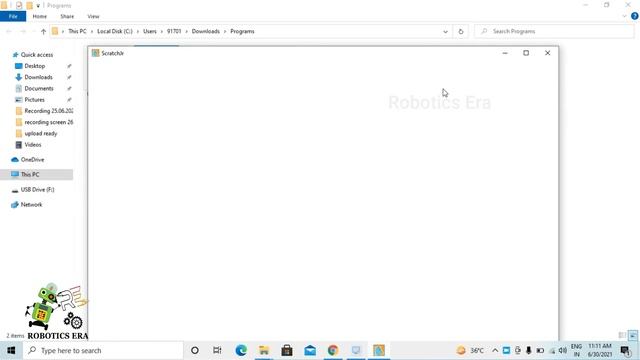Go up one folder level with the up arrow
The width and height of the screenshot is (640, 360).
43,31
